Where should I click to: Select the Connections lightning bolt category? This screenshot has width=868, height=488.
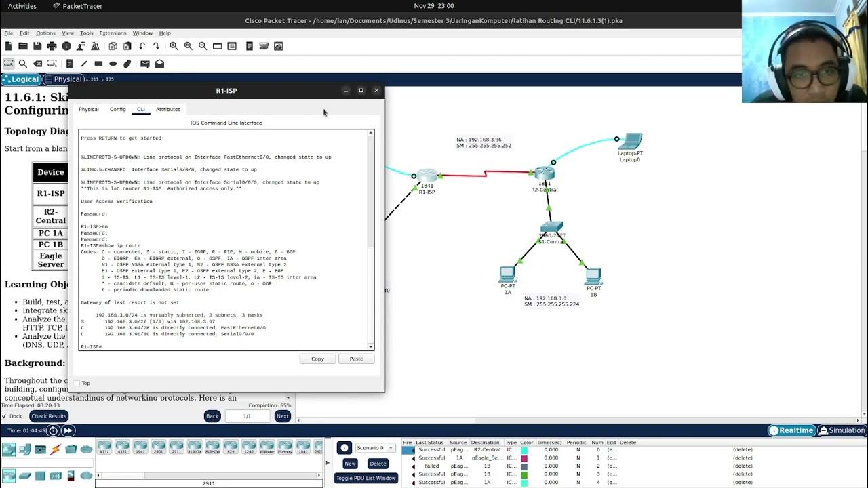[x=56, y=449]
